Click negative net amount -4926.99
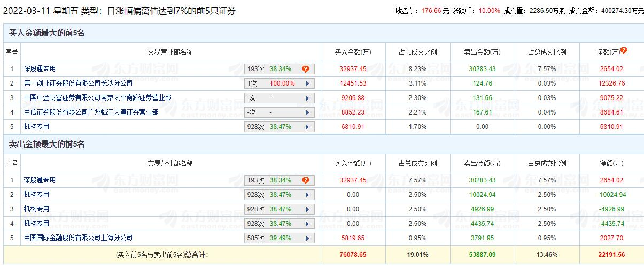Viewport: 644px width, 267px height. click(612, 209)
